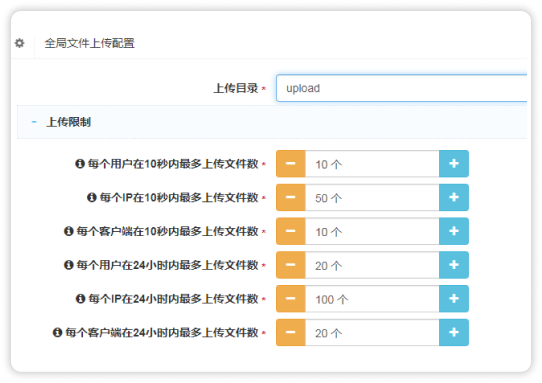Click info icon beside 每个客户端在24小时内最多上传文件数
Screen dimensions: 542x383
pyautogui.click(x=57, y=333)
